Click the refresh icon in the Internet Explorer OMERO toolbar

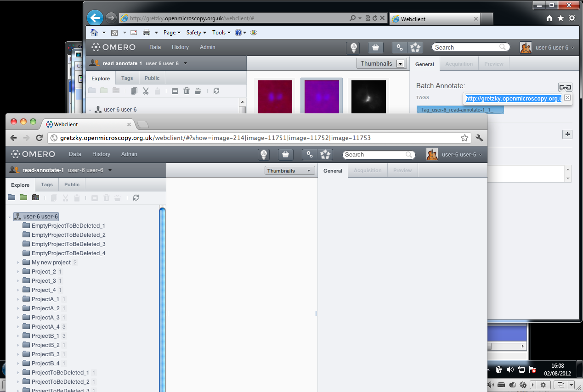(216, 91)
